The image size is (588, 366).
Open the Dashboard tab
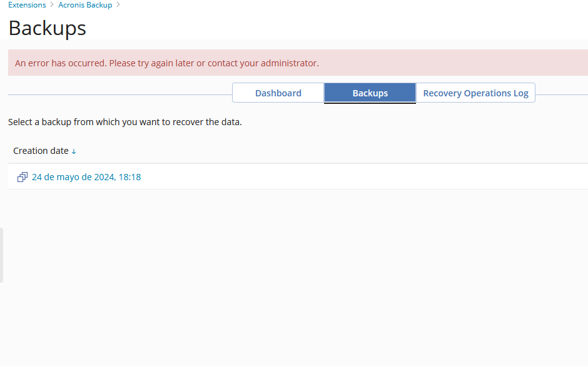(278, 93)
